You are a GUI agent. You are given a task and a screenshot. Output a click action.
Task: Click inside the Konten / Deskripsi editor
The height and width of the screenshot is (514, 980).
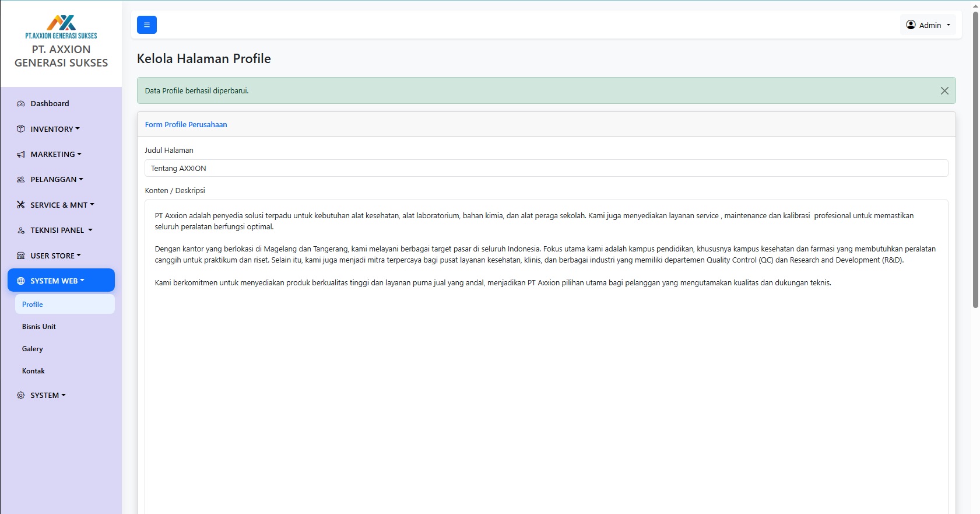[x=546, y=357]
